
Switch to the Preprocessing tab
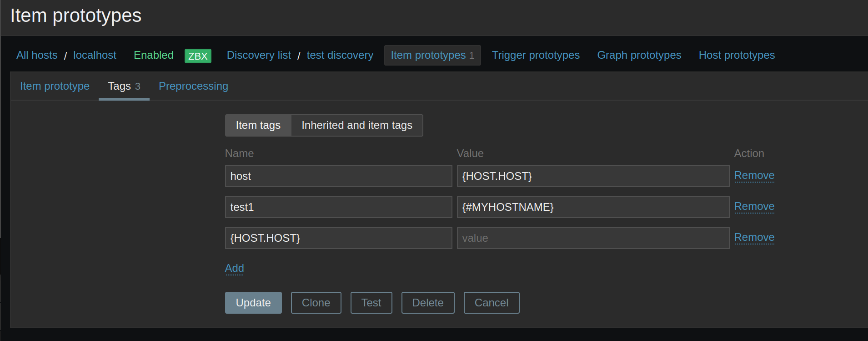click(x=193, y=86)
